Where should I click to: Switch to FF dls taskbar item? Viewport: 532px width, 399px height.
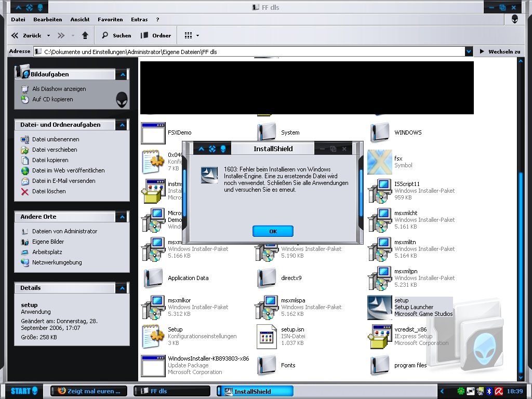point(171,391)
